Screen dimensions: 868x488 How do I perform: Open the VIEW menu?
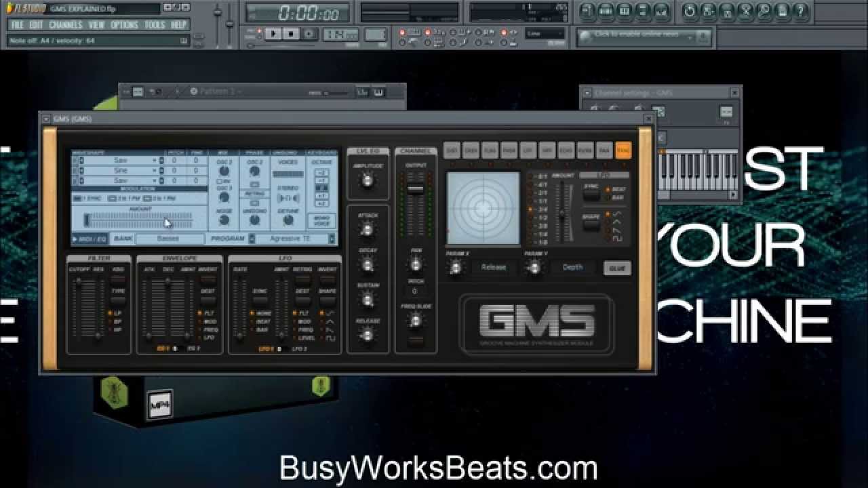point(97,24)
